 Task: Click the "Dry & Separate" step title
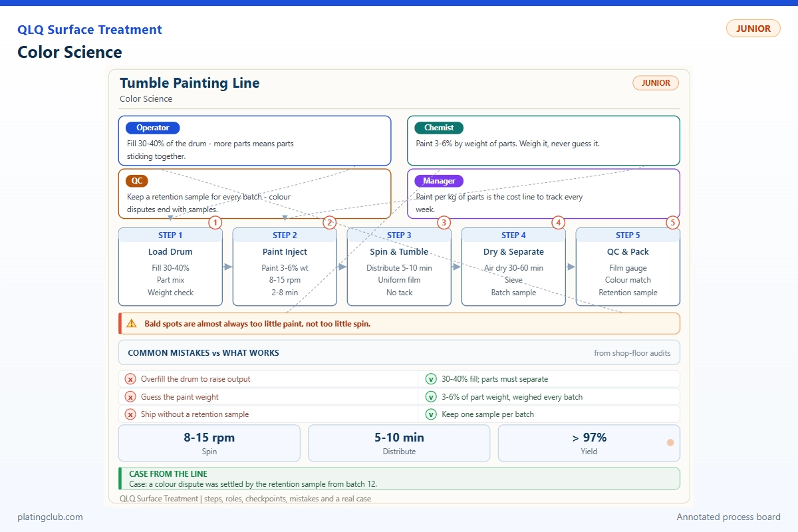(x=513, y=252)
